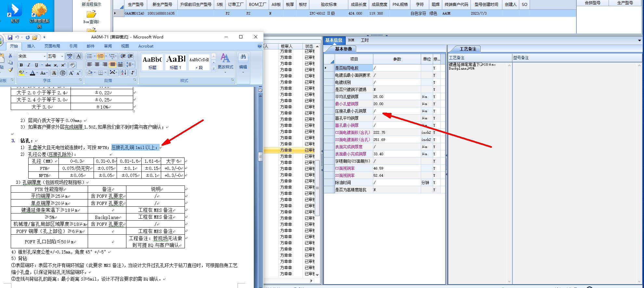The height and width of the screenshot is (288, 644).
Task: Shrink font size with the small A icon
Action: click(x=78, y=73)
